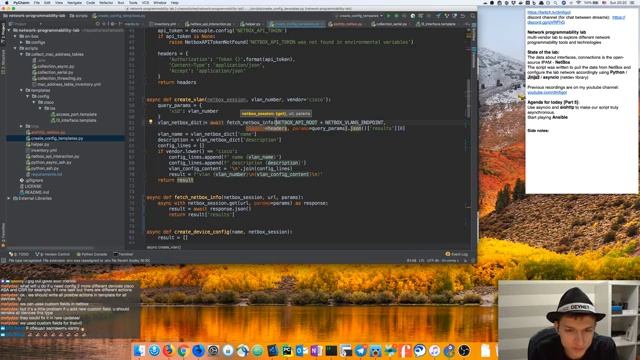Follow the youtube.com channel link in notes
The width and height of the screenshot is (640, 360).
pos(547,93)
